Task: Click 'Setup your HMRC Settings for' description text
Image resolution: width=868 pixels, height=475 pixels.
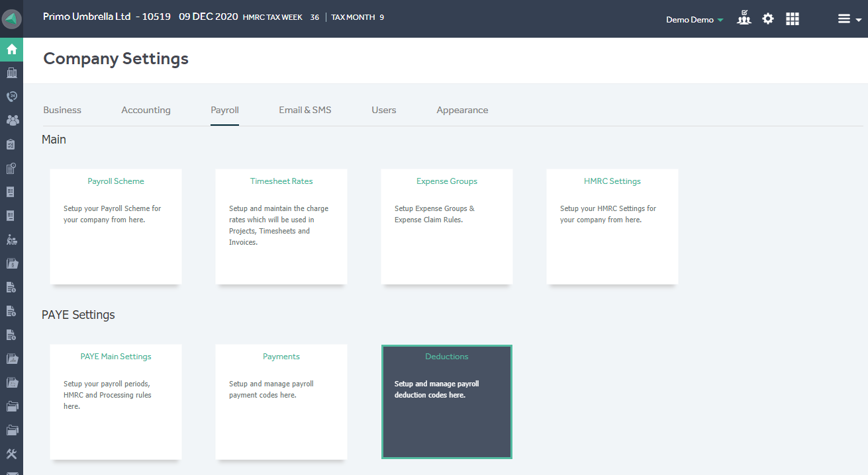Action: coord(608,214)
